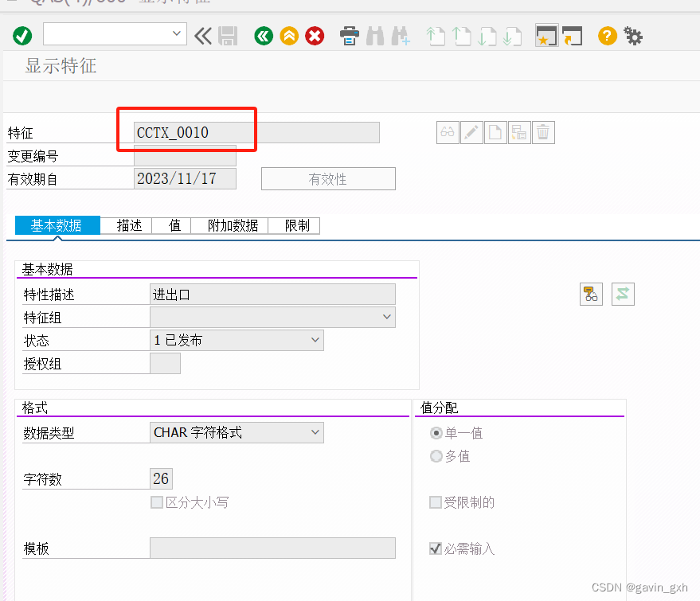Open the 状态 status dropdown
This screenshot has width=700, height=601.
click(x=317, y=340)
